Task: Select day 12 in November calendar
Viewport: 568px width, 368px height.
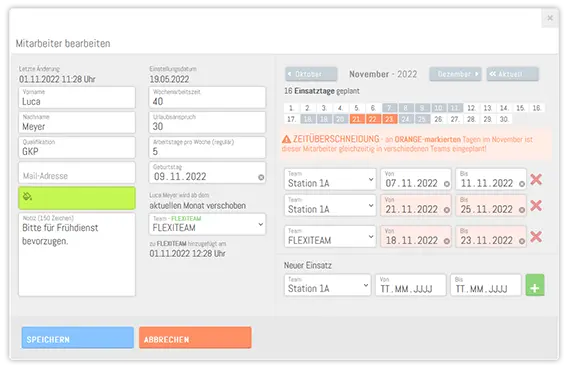Action: 471,108
